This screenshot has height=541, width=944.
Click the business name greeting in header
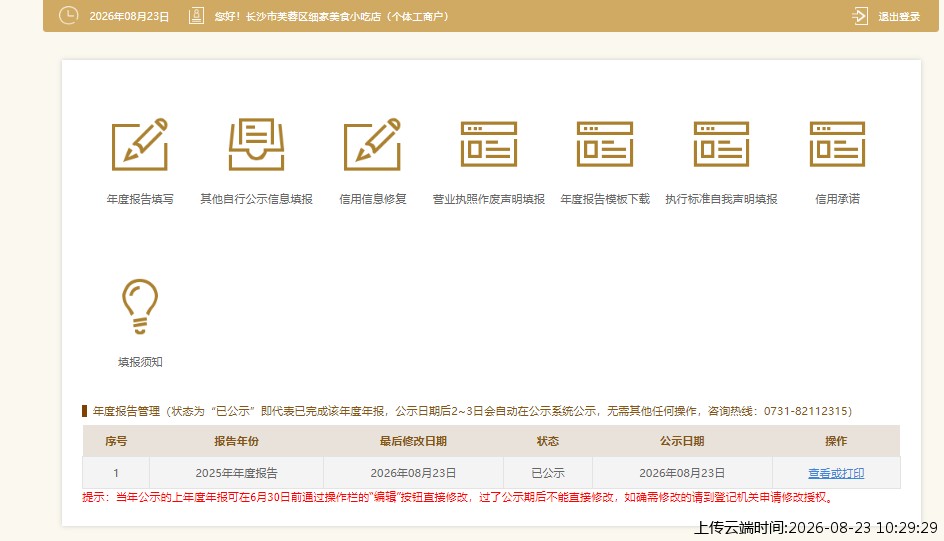(x=332, y=17)
